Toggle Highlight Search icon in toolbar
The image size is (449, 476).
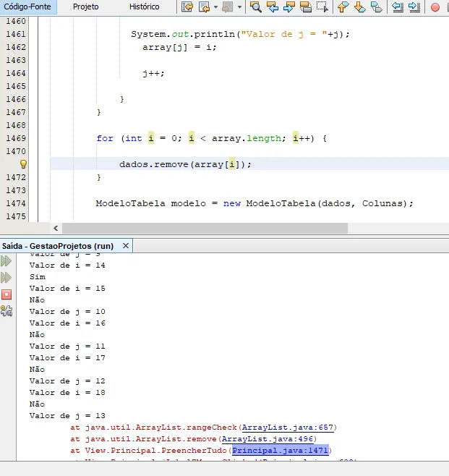pyautogui.click(x=305, y=7)
